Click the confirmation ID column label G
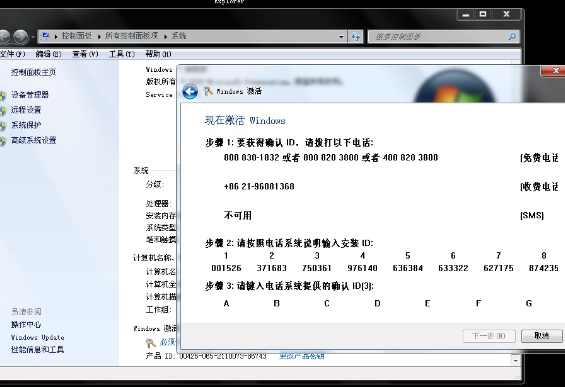This screenshot has height=387, width=565. [529, 303]
